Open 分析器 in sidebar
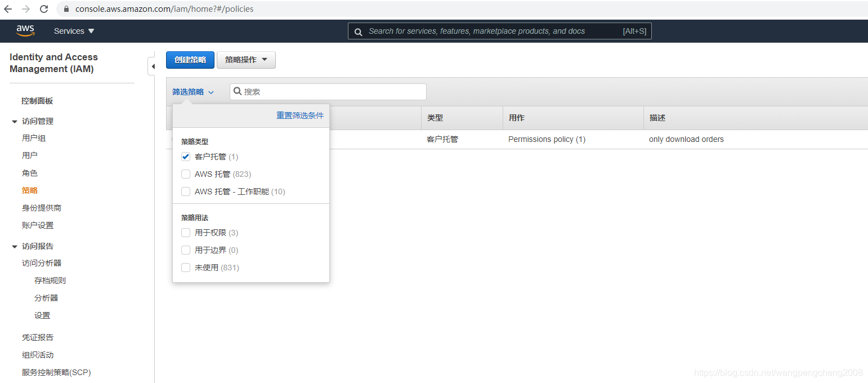This screenshot has height=383, width=868. pyautogui.click(x=46, y=298)
